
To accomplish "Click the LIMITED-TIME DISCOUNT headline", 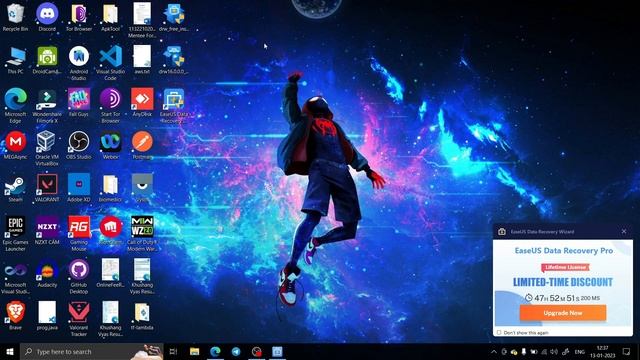I will (563, 282).
